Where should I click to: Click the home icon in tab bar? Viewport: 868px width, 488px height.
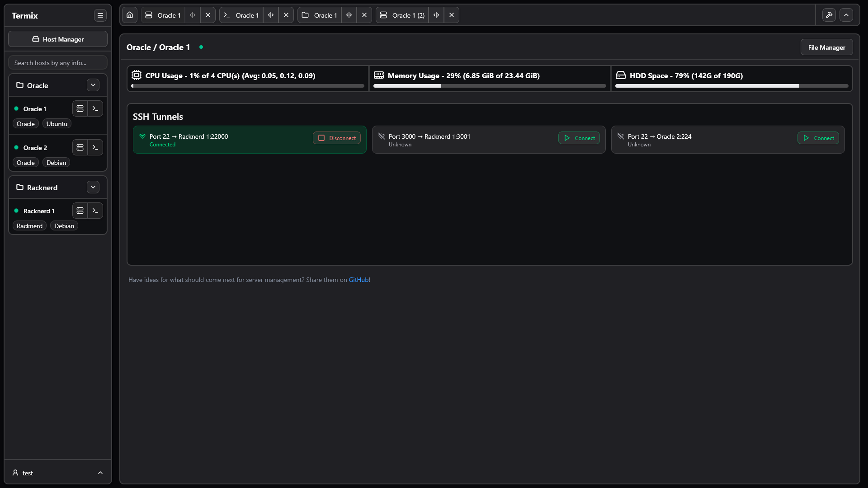coord(130,15)
